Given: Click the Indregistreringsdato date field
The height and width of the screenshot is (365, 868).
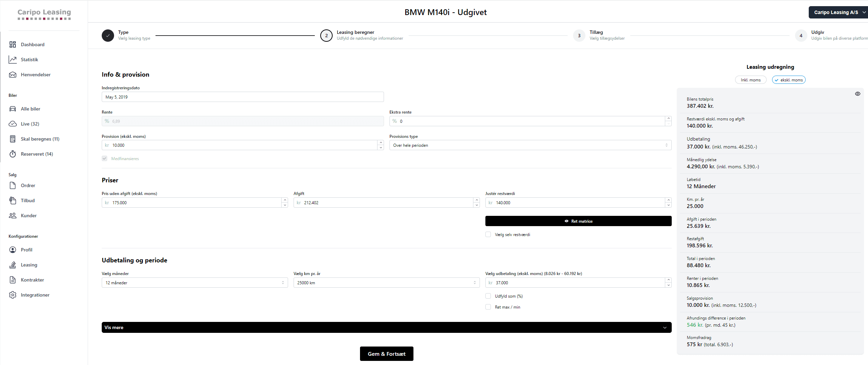Looking at the screenshot, I should (x=243, y=97).
